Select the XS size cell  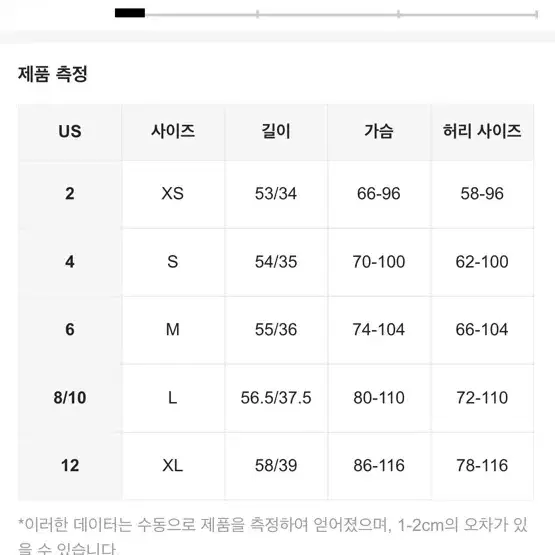173,194
